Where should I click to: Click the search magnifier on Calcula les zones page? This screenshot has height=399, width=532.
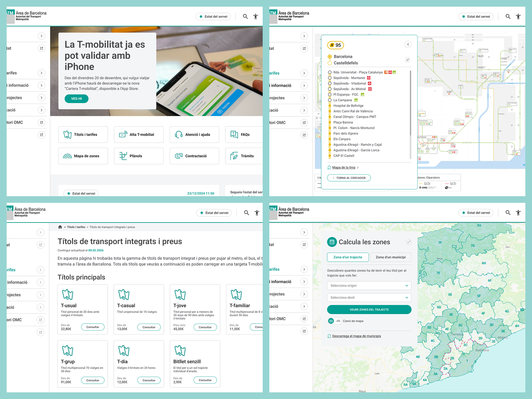coord(508,212)
